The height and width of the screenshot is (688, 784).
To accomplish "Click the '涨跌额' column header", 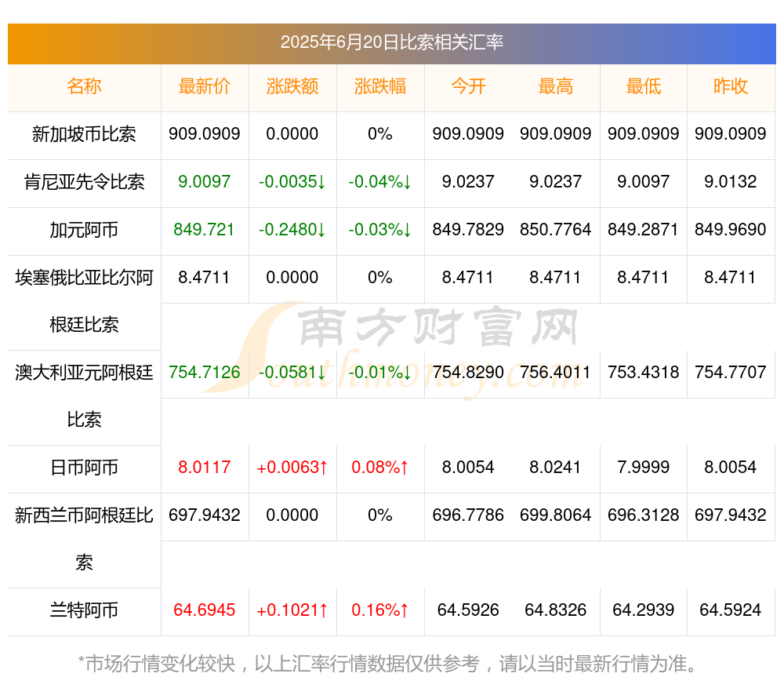I will point(292,86).
